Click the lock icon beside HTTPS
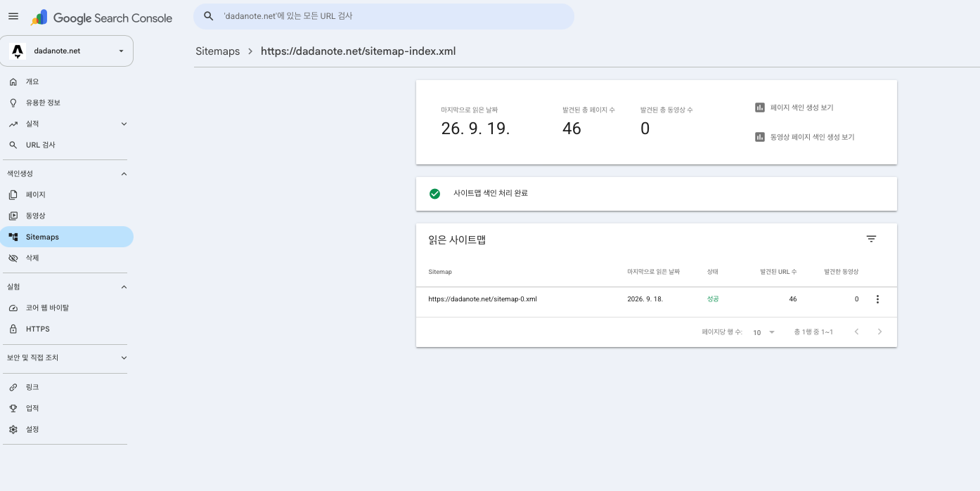Viewport: 980px width, 491px height. 13,329
